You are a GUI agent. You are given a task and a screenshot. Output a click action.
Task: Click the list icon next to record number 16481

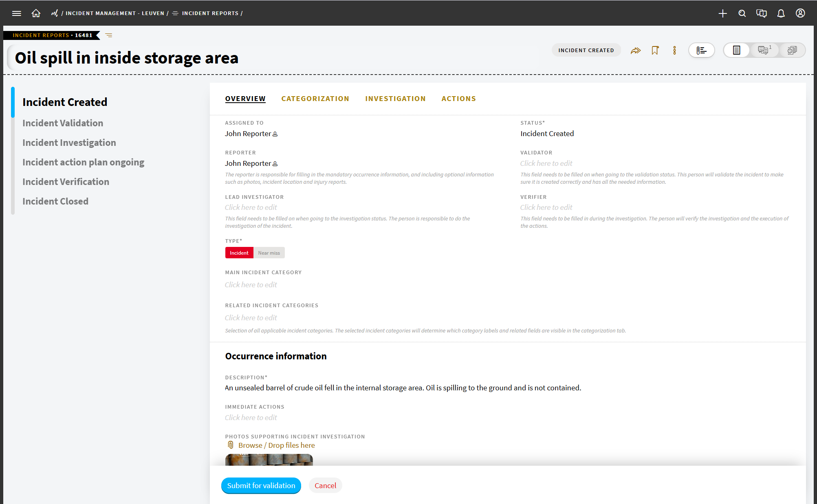[x=109, y=35]
